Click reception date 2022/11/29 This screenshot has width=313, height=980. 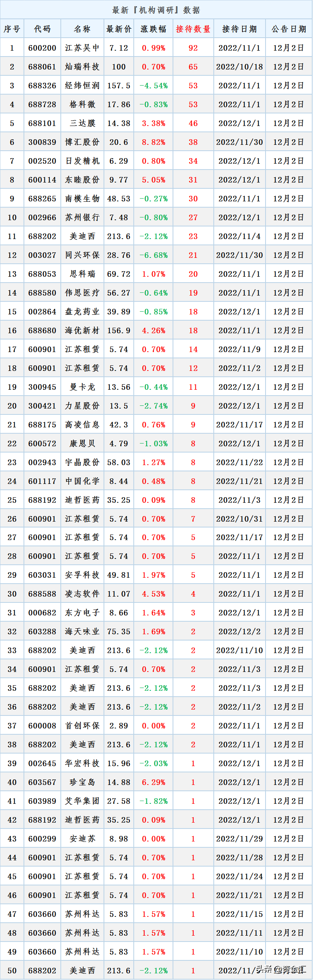click(240, 839)
